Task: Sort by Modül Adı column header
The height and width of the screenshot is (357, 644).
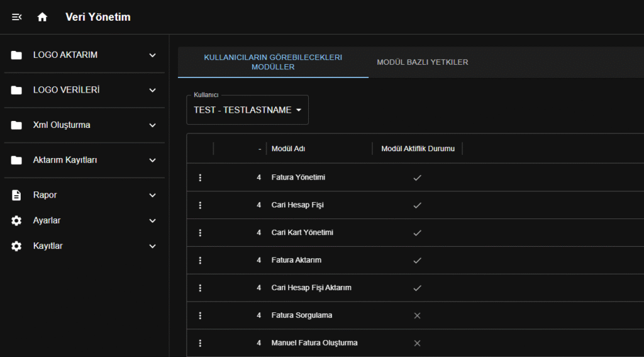Action: 288,149
